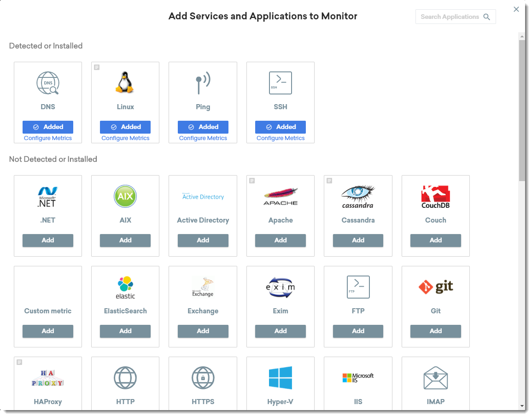Click the "Hyper-V" card label

pos(280,402)
